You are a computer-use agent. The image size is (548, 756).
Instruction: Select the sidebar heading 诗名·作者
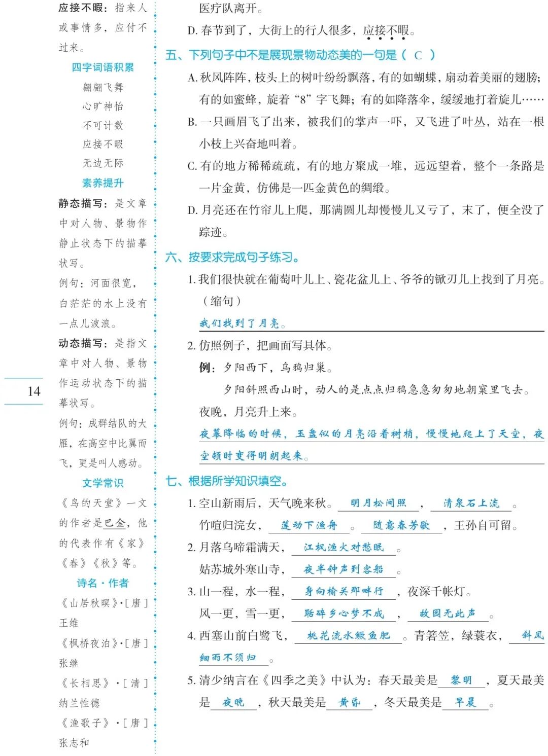coord(103,583)
